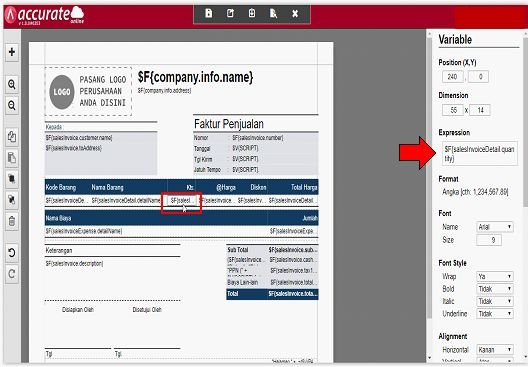Open Horizontal alignment dropdown showing Kanan

495,350
